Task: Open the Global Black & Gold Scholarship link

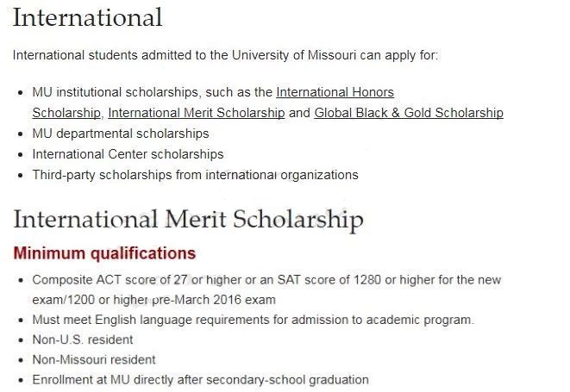Action: 408,113
